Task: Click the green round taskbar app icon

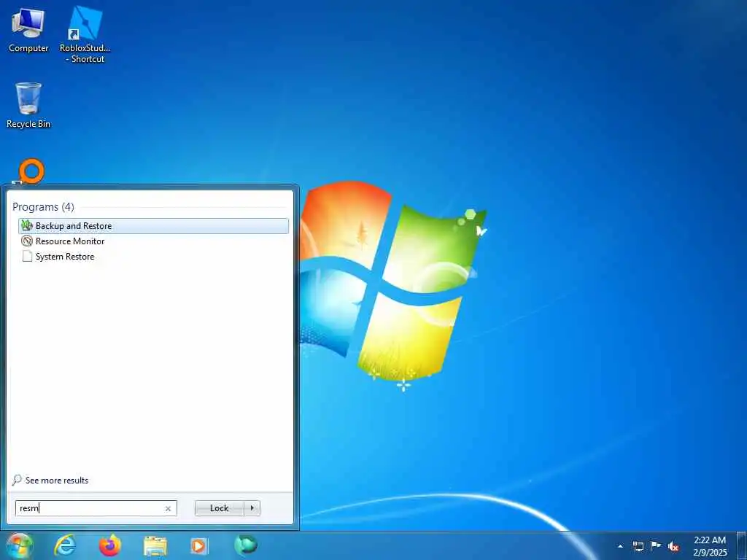Action: tap(245, 545)
